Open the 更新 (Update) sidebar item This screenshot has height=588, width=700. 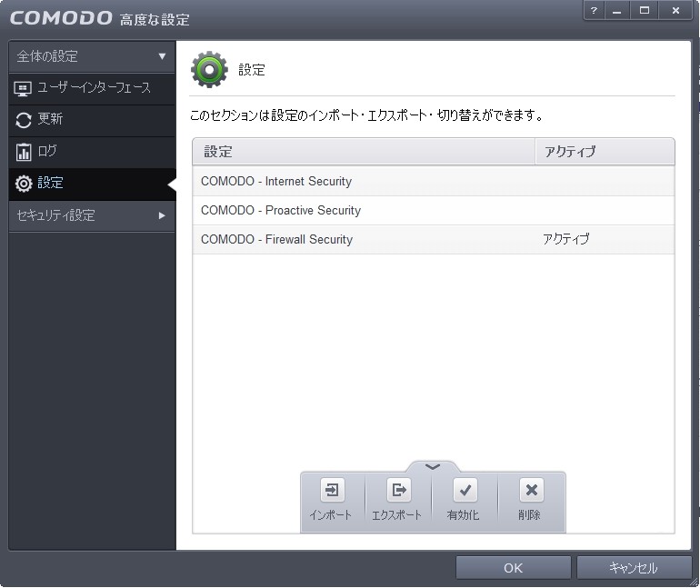coord(92,120)
